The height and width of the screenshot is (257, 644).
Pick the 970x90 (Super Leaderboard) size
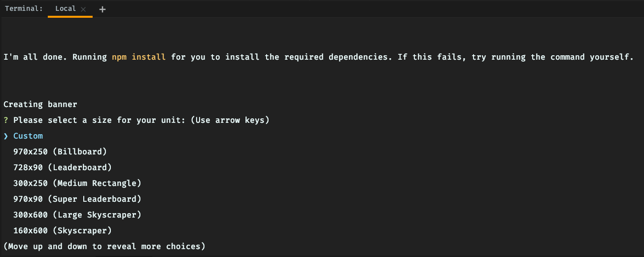point(77,199)
